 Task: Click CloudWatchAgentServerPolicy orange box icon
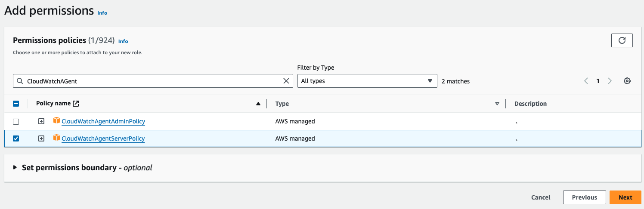coord(56,138)
